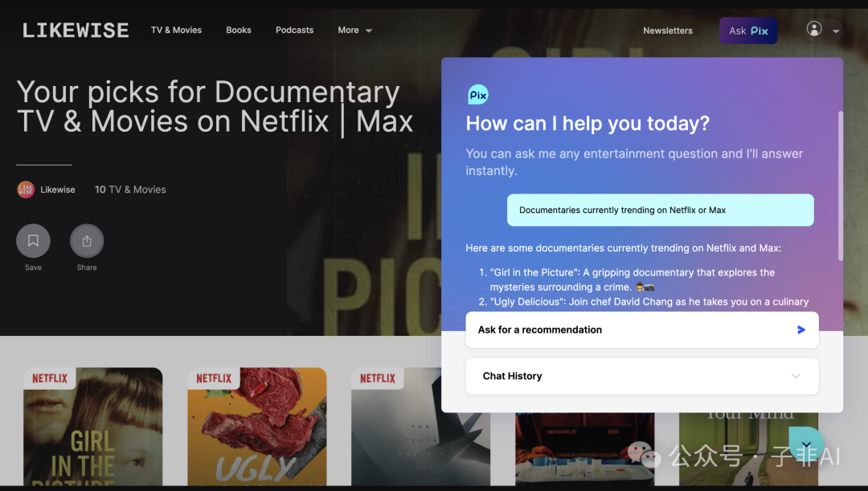Viewport: 868px width, 491px height.
Task: Expand the Chat History section
Action: [x=642, y=376]
